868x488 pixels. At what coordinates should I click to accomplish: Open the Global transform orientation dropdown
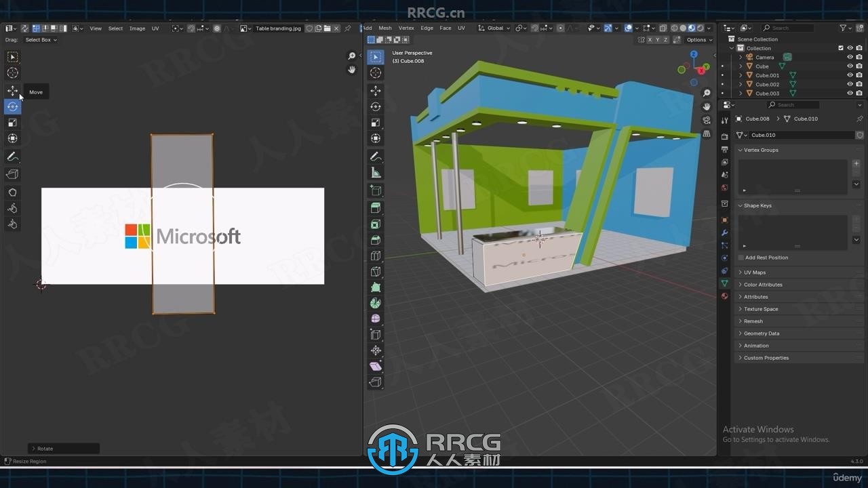494,28
